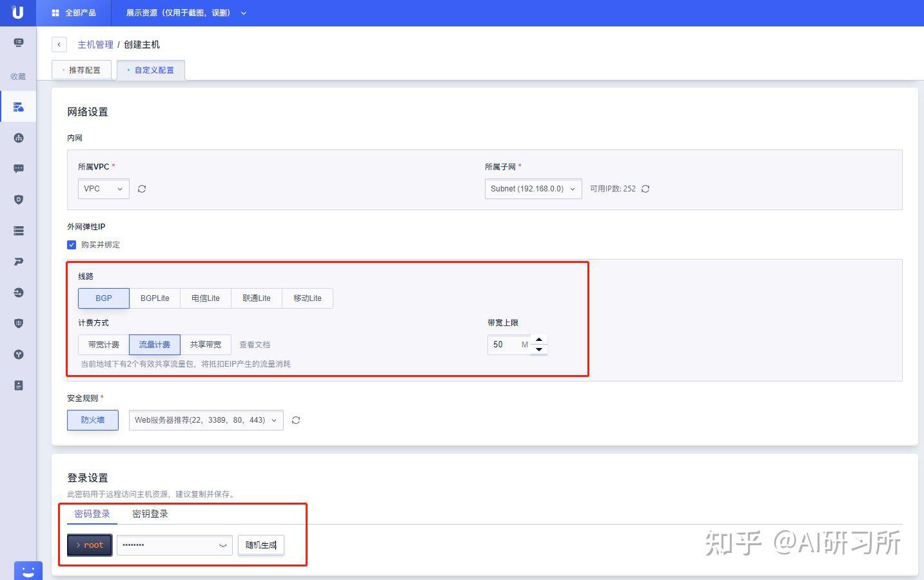Image resolution: width=924 pixels, height=580 pixels.
Task: Open the 所属VPC dropdown
Action: [x=103, y=188]
